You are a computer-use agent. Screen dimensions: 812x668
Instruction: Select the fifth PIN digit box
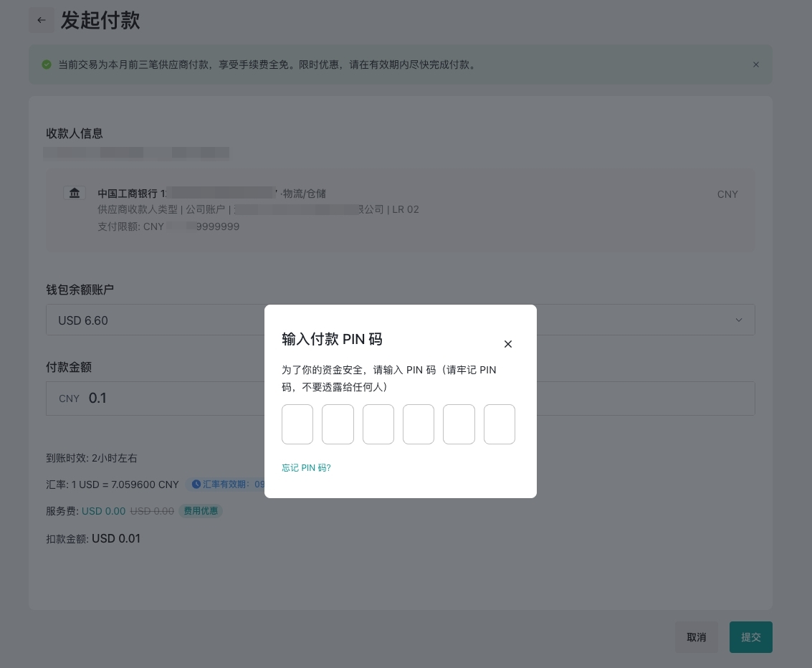[459, 424]
